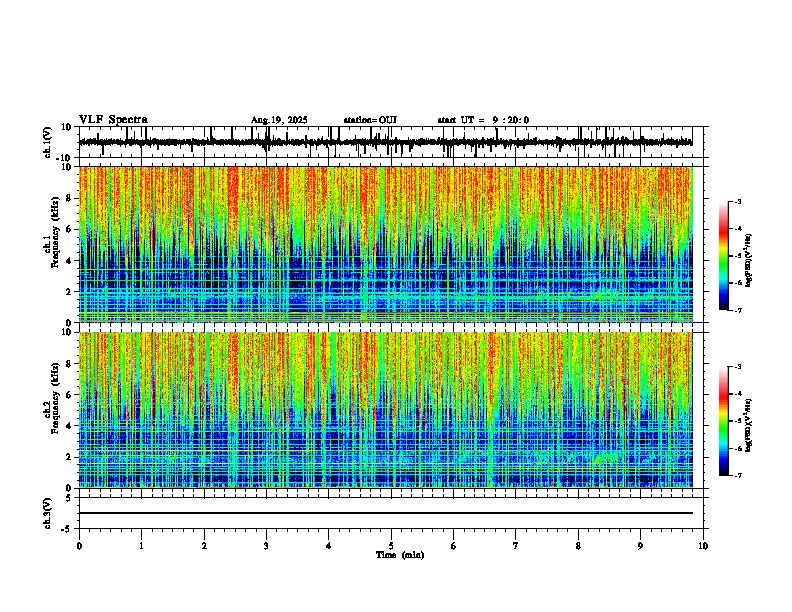
Task: Click the "ch.3(V)" axis label
Action: point(47,514)
